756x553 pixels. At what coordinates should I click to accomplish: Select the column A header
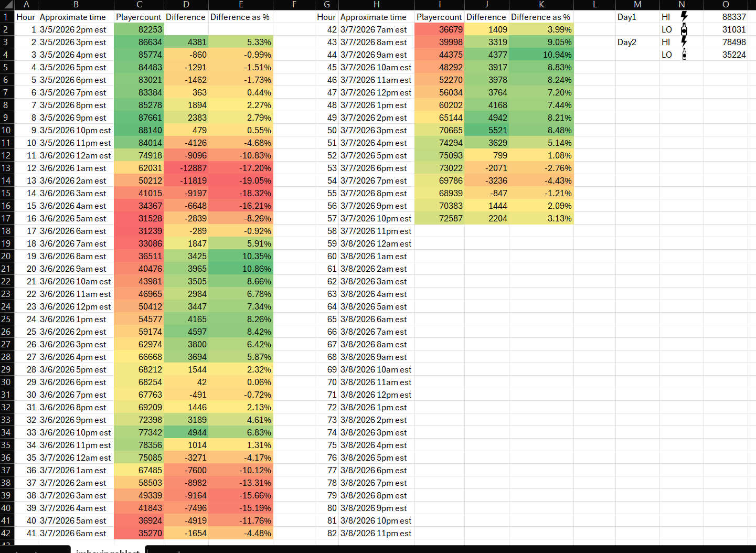click(26, 5)
